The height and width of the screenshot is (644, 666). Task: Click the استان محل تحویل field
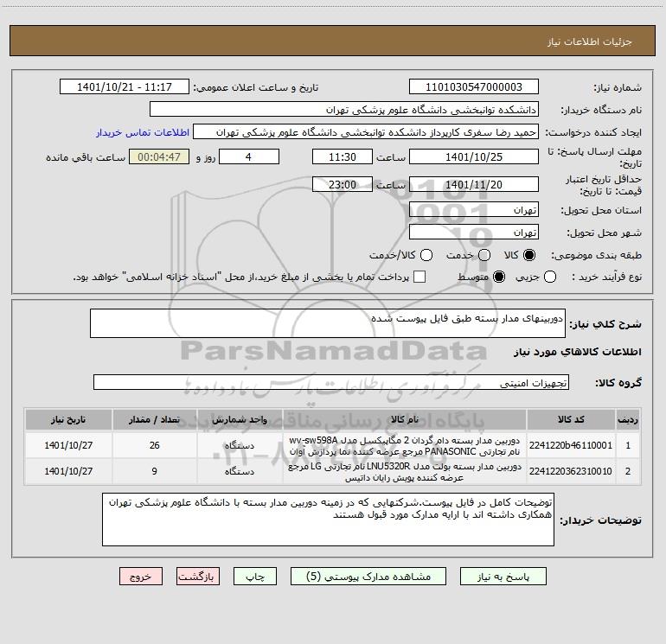click(x=474, y=209)
